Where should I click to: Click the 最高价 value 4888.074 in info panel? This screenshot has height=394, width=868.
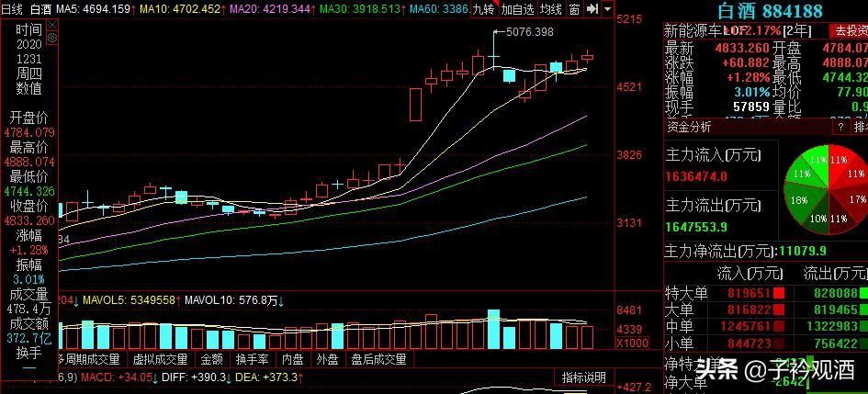(28, 163)
